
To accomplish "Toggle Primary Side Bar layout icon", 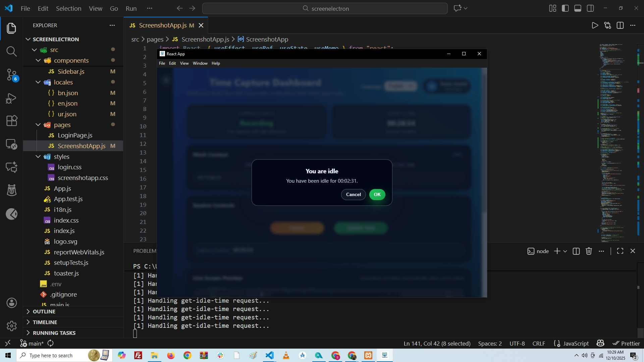I will click(565, 8).
